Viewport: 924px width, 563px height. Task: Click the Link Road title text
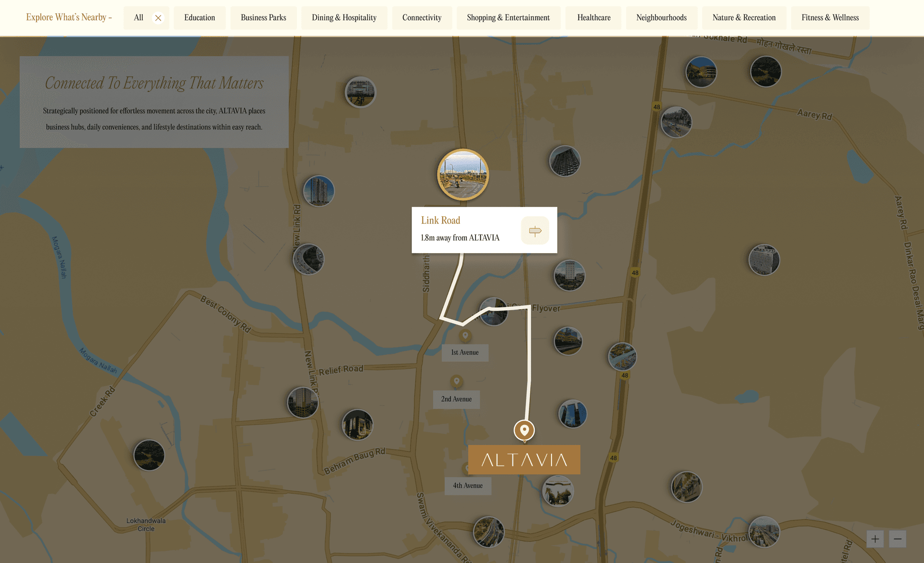tap(440, 221)
